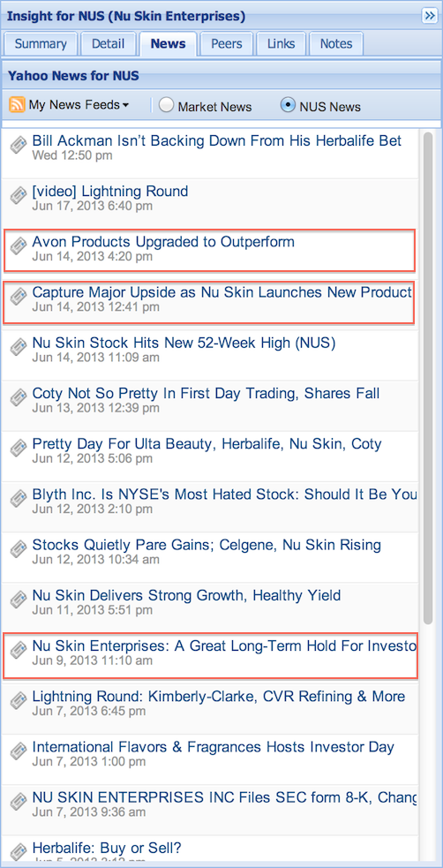Click tag icon beside Great Long-Term Hold
The height and width of the screenshot is (868, 443).
19,650
